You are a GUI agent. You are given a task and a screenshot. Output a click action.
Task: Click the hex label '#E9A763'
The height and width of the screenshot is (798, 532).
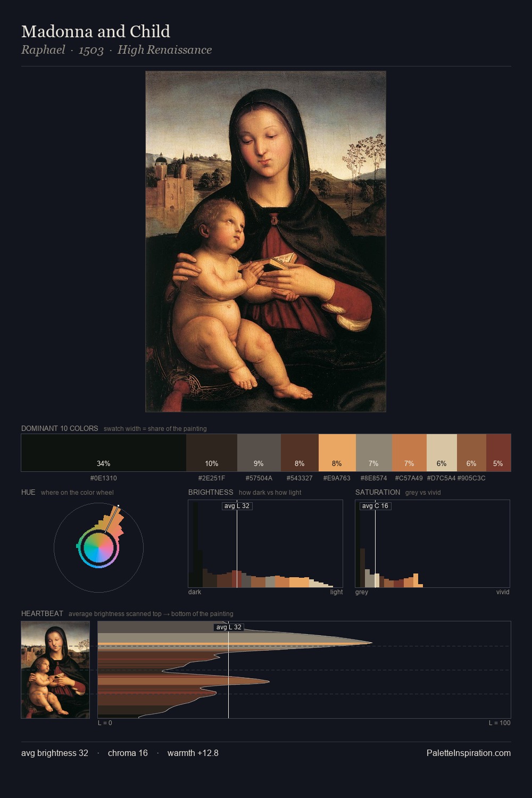(x=337, y=478)
